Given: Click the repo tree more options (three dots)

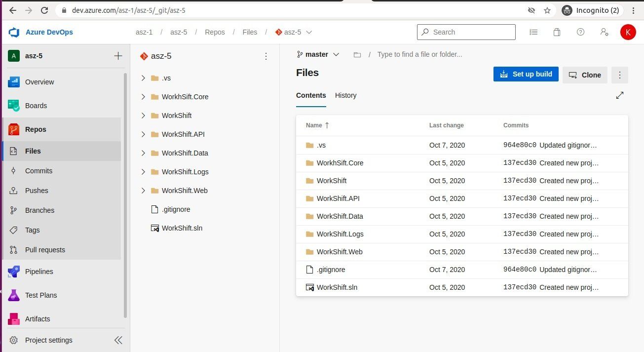Looking at the screenshot, I should (266, 56).
